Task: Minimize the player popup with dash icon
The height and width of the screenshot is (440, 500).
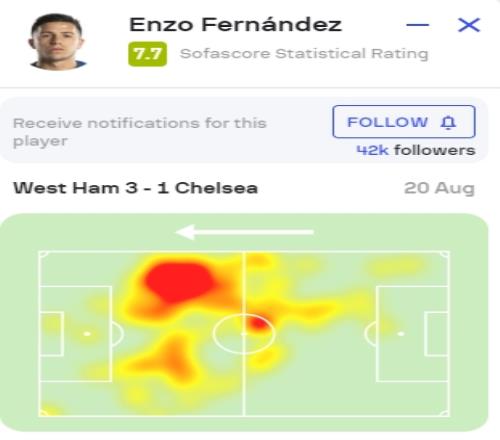Action: [x=418, y=25]
